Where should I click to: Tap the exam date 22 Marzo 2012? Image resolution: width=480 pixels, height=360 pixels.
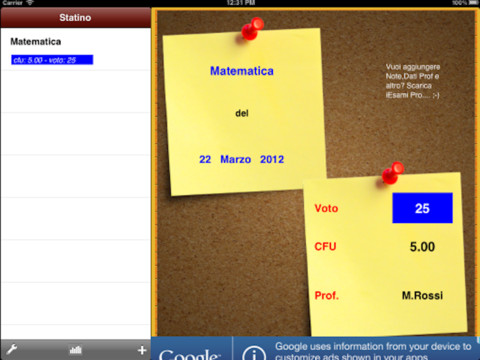point(242,159)
